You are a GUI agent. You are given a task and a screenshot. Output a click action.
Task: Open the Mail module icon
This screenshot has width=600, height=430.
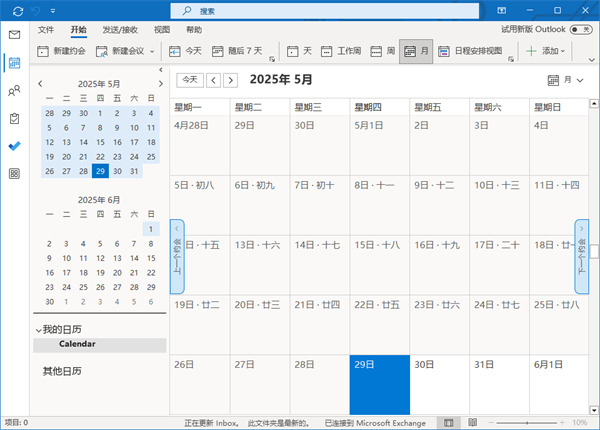[15, 35]
